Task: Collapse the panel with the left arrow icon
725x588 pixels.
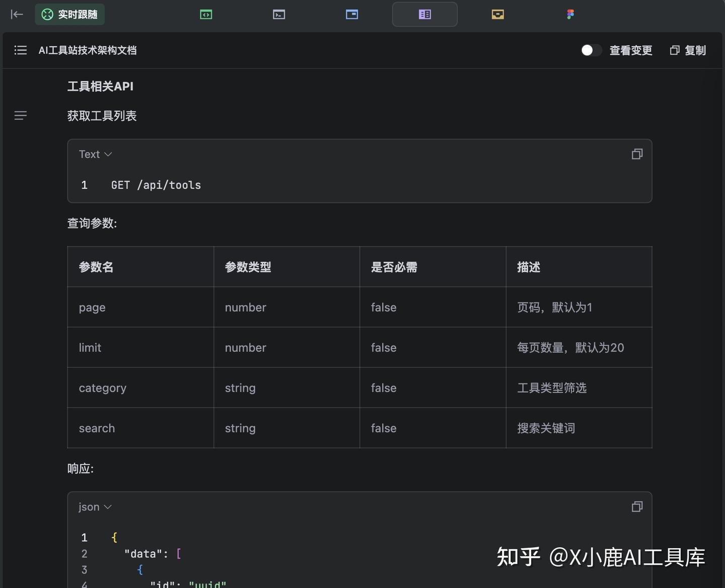Action: click(17, 14)
